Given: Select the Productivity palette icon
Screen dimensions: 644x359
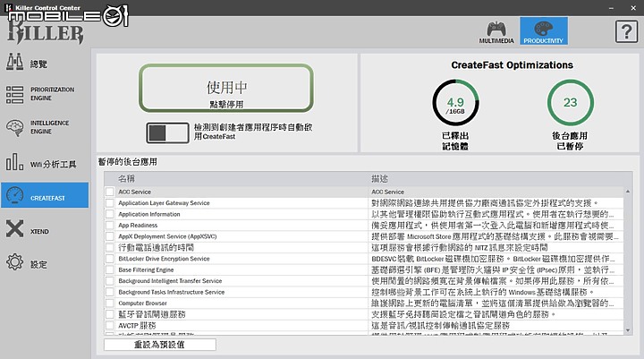Looking at the screenshot, I should click(544, 29).
